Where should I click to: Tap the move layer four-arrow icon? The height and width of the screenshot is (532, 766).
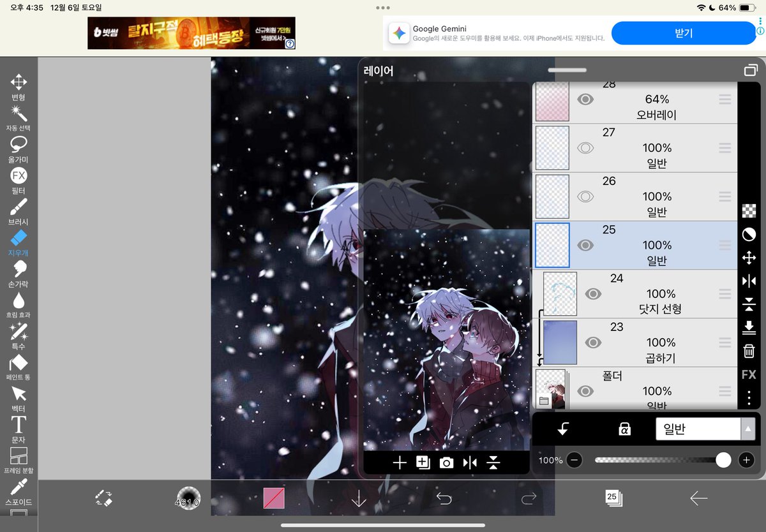point(749,258)
